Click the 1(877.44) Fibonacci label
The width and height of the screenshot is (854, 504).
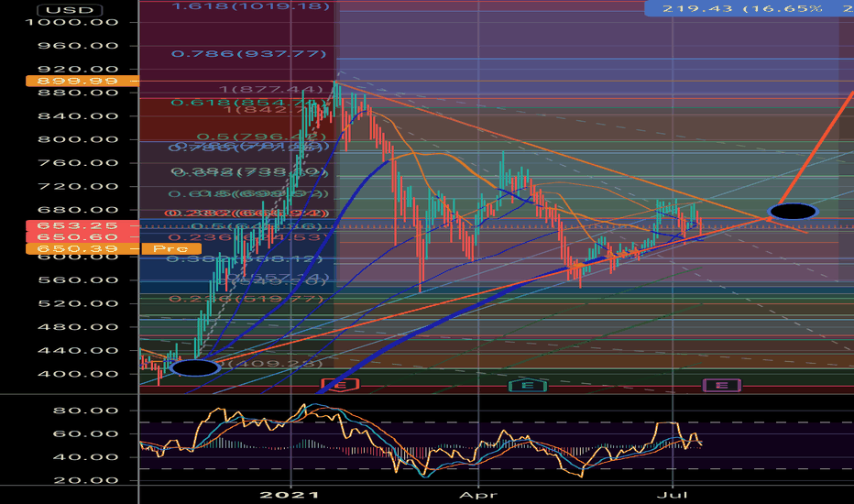click(271, 90)
